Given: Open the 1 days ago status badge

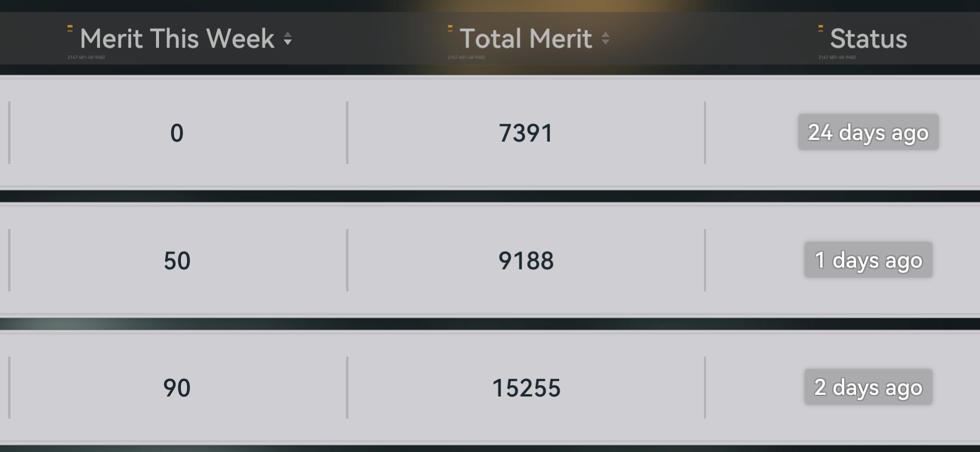Looking at the screenshot, I should coord(868,259).
